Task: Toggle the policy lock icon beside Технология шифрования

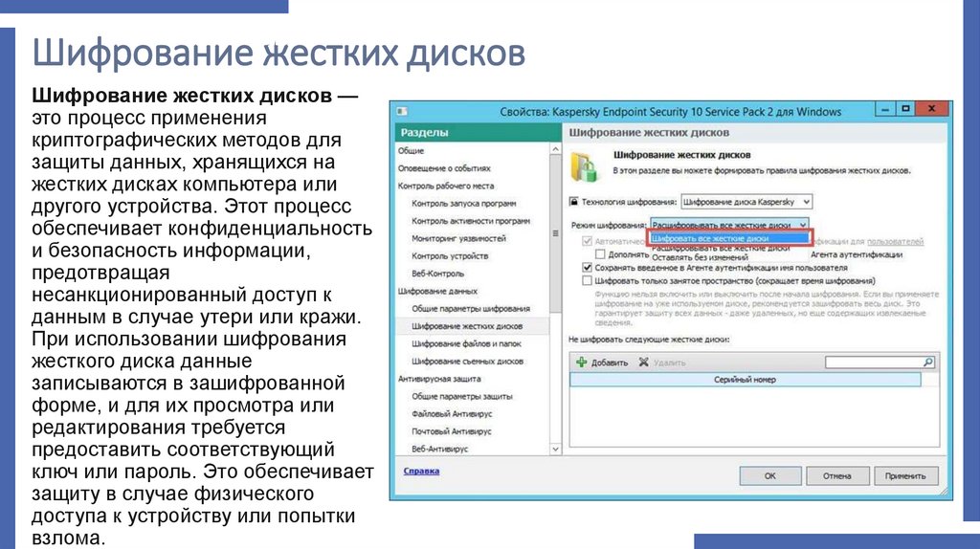Action: coord(574,202)
